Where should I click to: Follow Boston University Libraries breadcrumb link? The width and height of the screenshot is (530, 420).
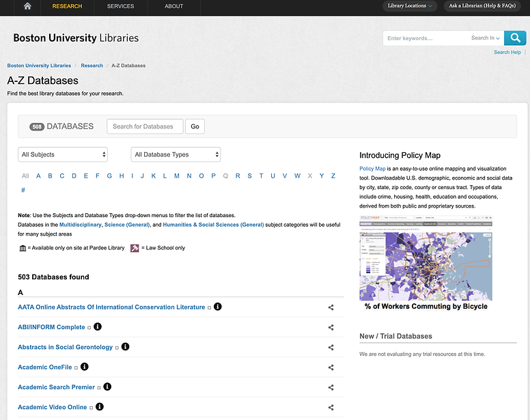pos(39,66)
